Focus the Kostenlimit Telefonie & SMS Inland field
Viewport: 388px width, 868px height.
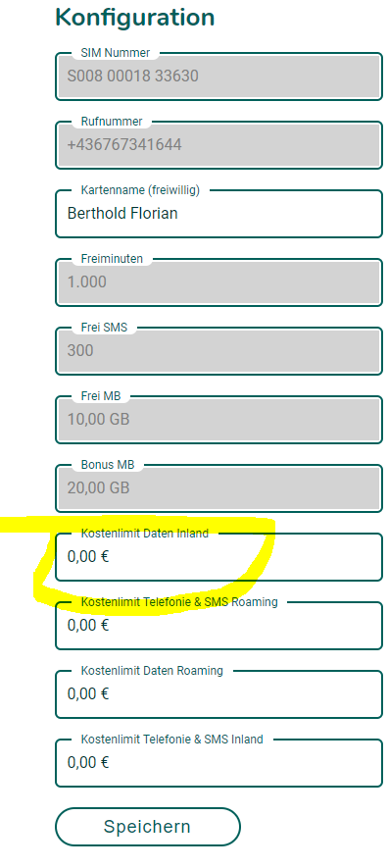pos(218,763)
